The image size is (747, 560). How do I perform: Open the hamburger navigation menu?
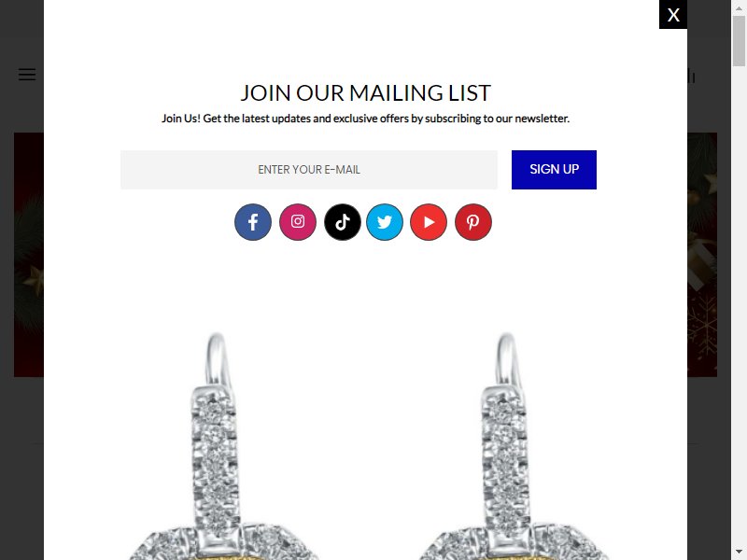click(x=27, y=75)
